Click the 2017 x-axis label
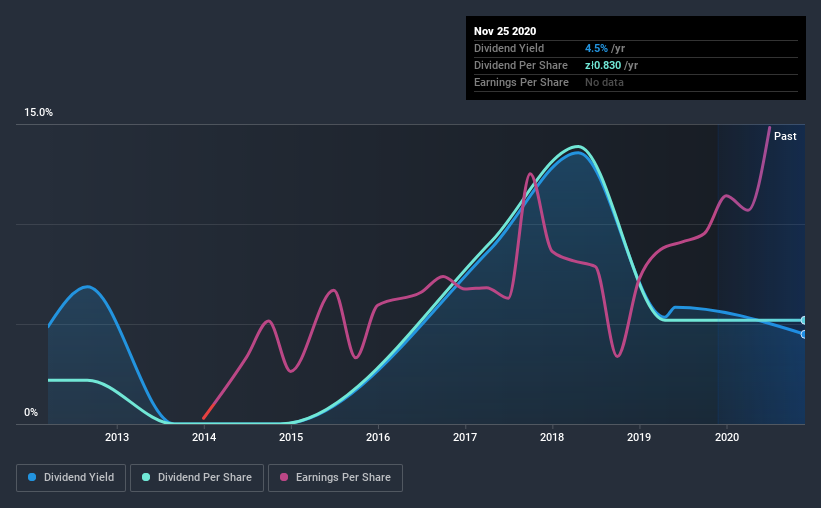Image resolution: width=821 pixels, height=508 pixels. coord(465,437)
